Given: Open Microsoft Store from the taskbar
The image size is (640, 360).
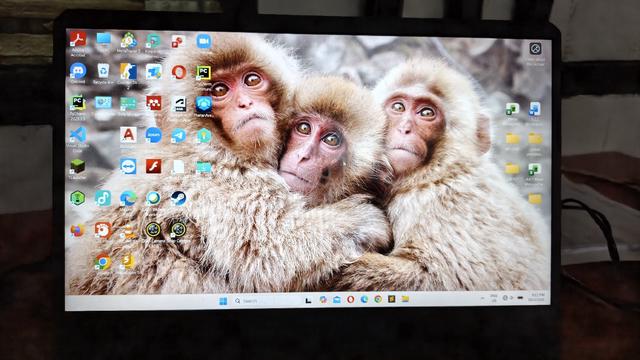Looking at the screenshot, I should (x=337, y=300).
